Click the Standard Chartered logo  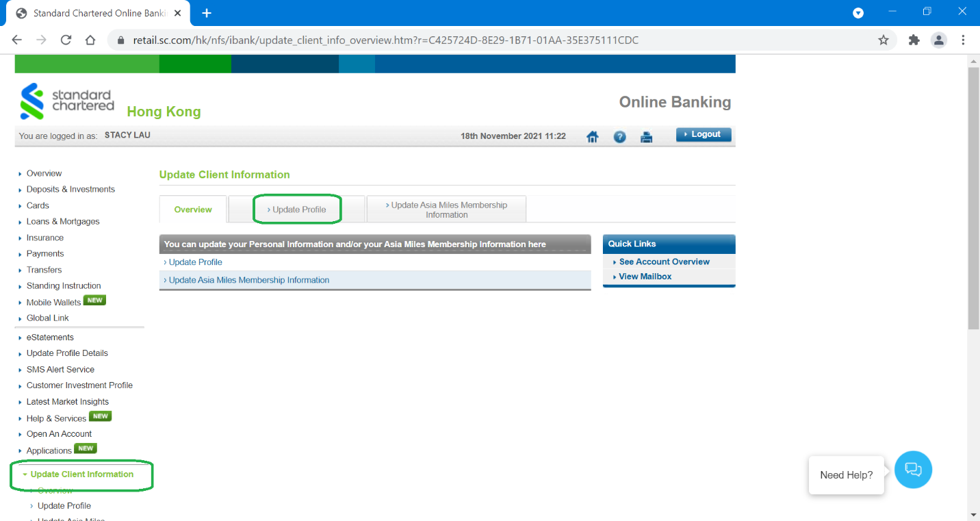(x=67, y=101)
